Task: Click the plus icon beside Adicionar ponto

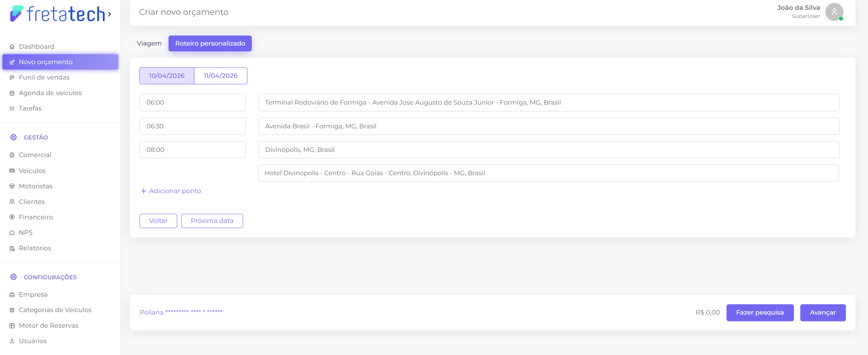Action: coord(144,191)
